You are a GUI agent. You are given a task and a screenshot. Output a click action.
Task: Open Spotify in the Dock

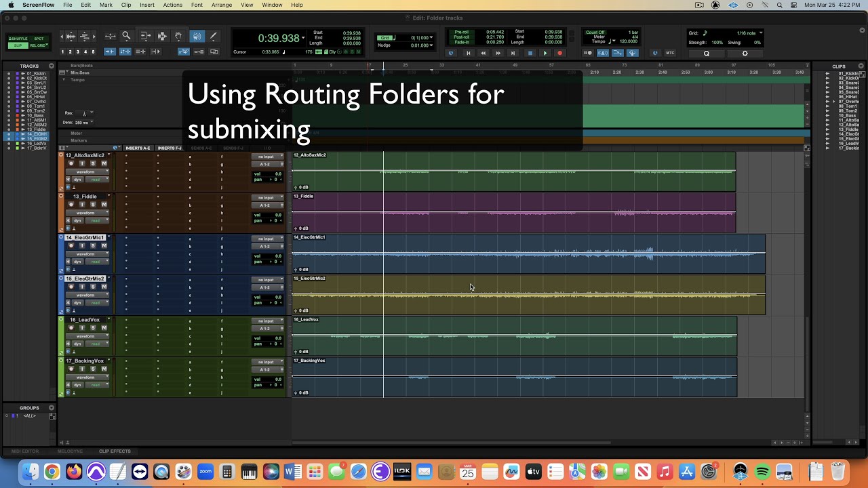[762, 472]
